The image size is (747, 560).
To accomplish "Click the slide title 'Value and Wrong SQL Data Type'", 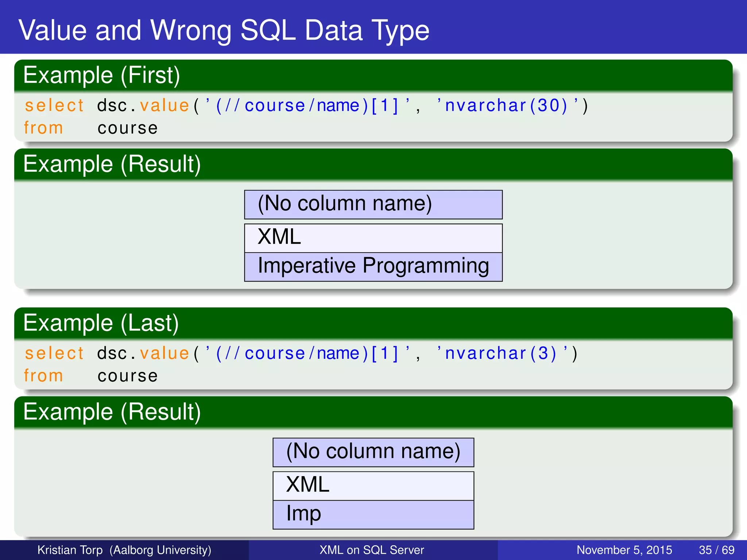I will (224, 30).
